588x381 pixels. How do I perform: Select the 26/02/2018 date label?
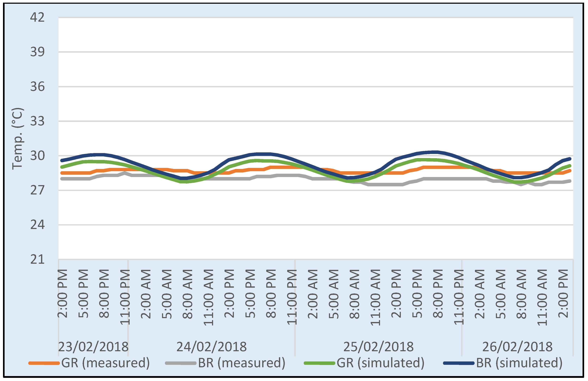pyautogui.click(x=517, y=347)
